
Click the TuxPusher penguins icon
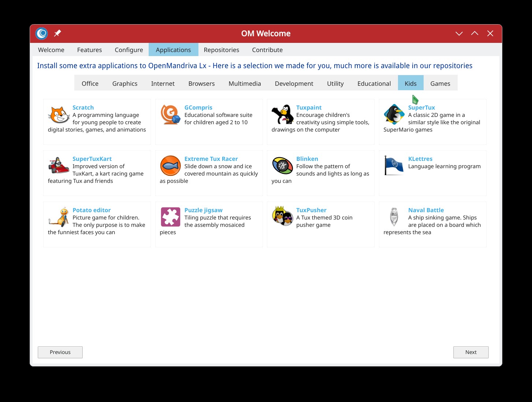pos(283,216)
